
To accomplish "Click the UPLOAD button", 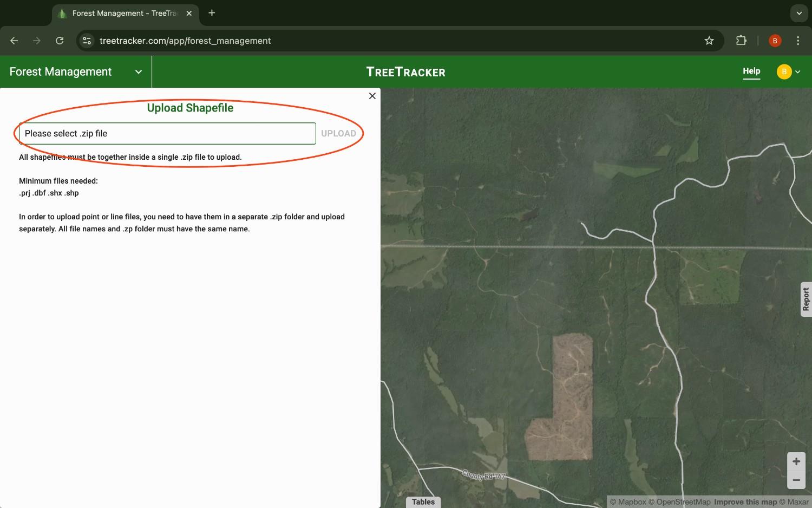I will click(339, 133).
